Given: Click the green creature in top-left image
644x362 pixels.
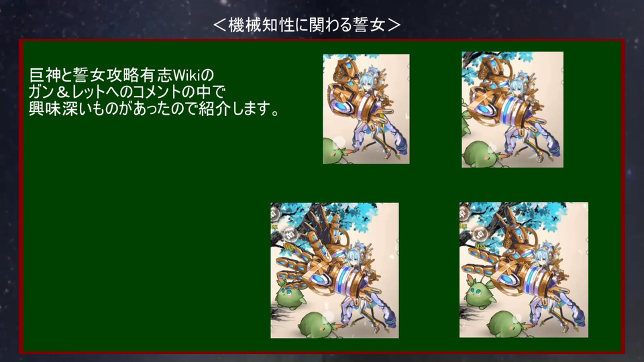Looking at the screenshot, I should (335, 151).
